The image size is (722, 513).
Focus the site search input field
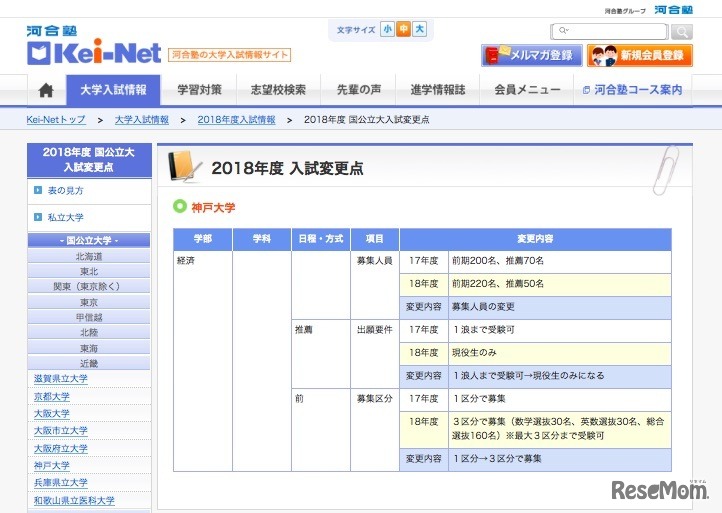click(x=609, y=31)
